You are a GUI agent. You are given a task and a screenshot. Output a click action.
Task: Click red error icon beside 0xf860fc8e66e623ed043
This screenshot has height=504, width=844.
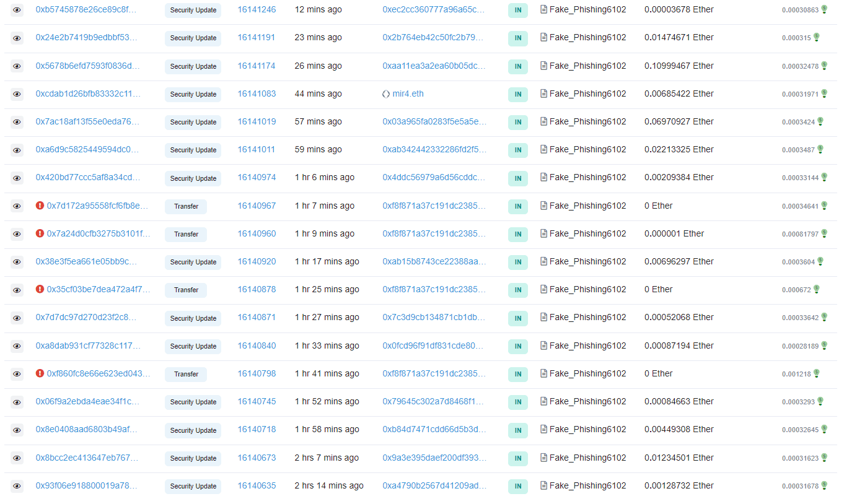click(40, 373)
